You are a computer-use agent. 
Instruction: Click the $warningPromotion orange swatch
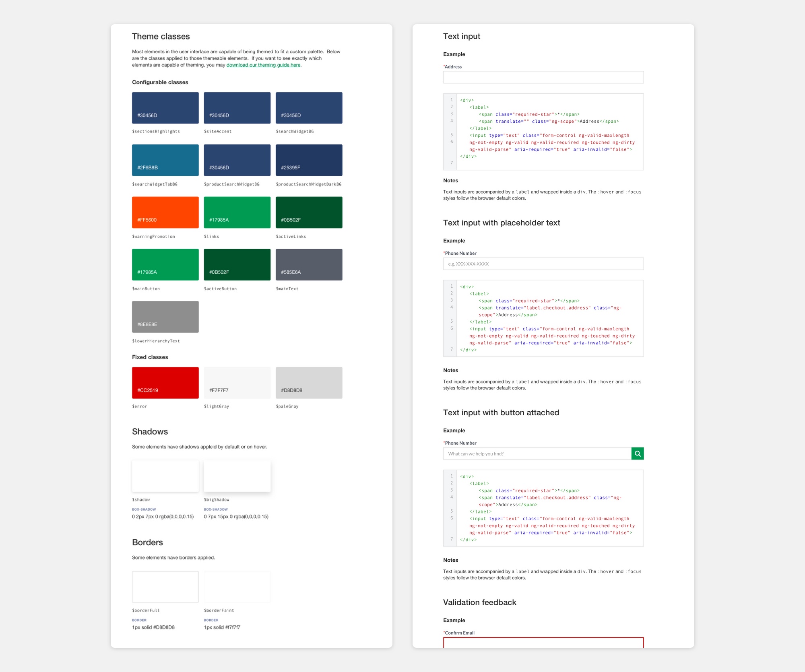pyautogui.click(x=165, y=212)
